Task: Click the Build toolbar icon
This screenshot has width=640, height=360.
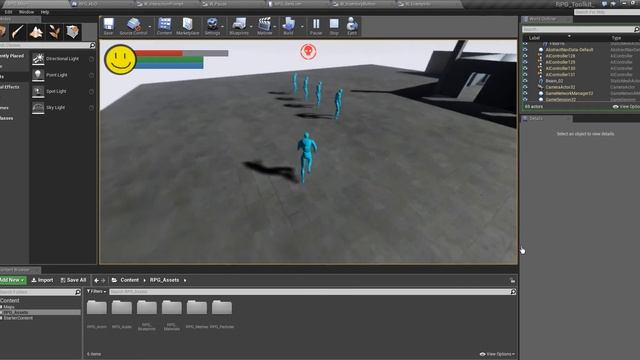Action: click(x=288, y=26)
